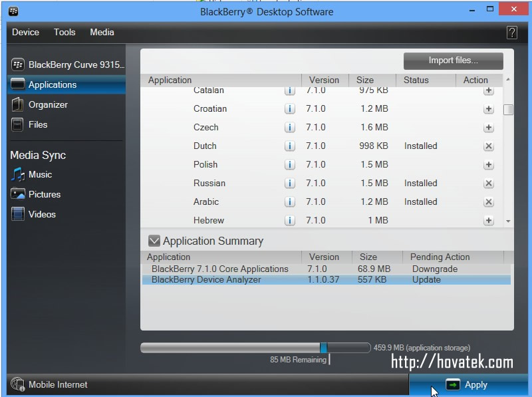Open Mobile Internet settings
This screenshot has width=532, height=397.
point(49,384)
